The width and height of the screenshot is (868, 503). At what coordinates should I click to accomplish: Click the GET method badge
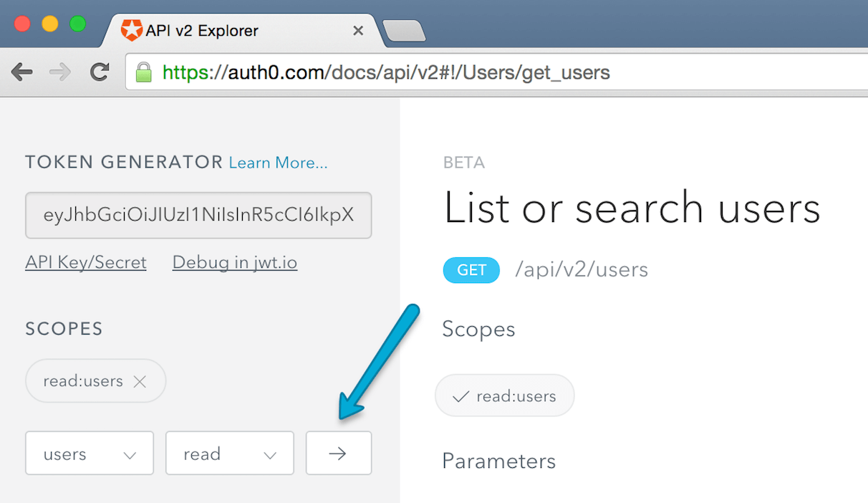471,270
